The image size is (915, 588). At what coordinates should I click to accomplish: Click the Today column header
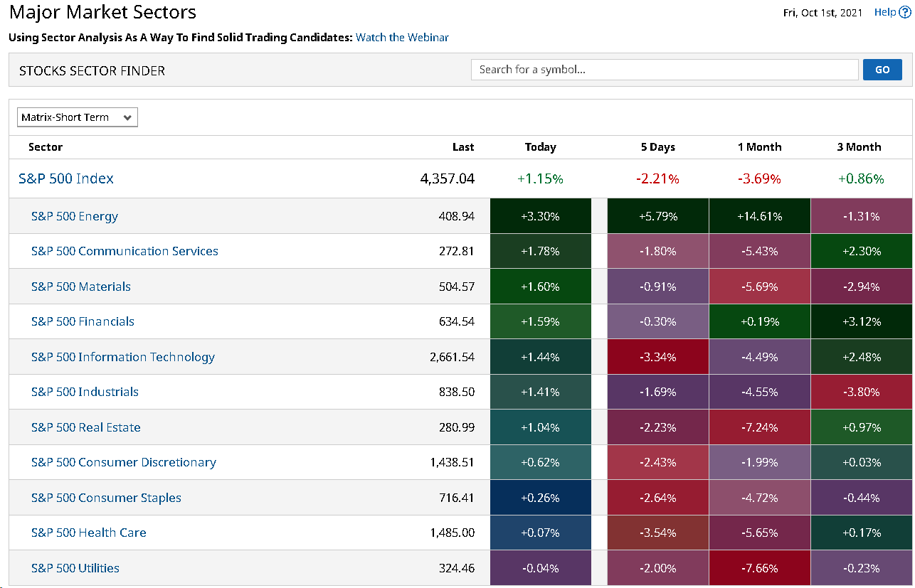(541, 147)
